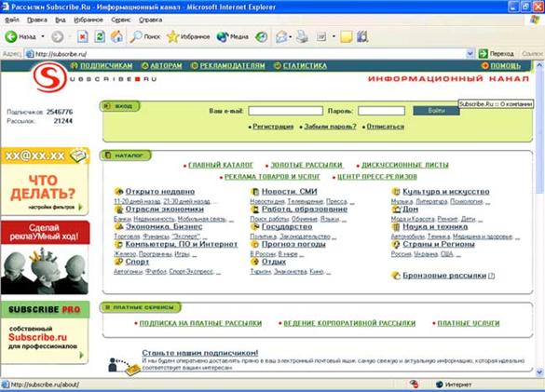545x392 pixels.
Task: Open the Search (Поиск) toolbar button
Action: [x=145, y=36]
